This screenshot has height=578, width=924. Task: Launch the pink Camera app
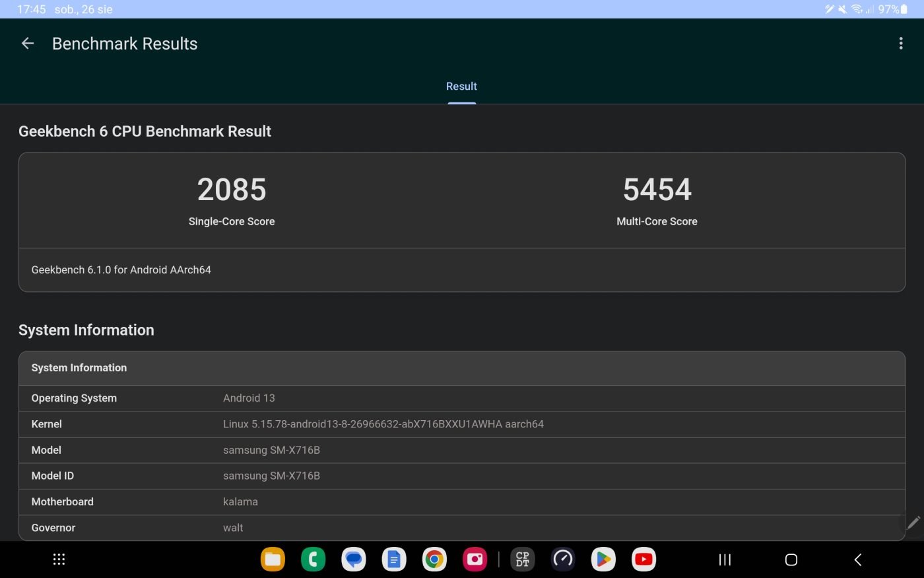pyautogui.click(x=475, y=560)
